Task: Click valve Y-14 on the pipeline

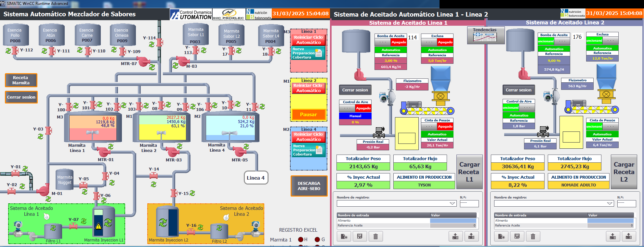Action: 154,176
